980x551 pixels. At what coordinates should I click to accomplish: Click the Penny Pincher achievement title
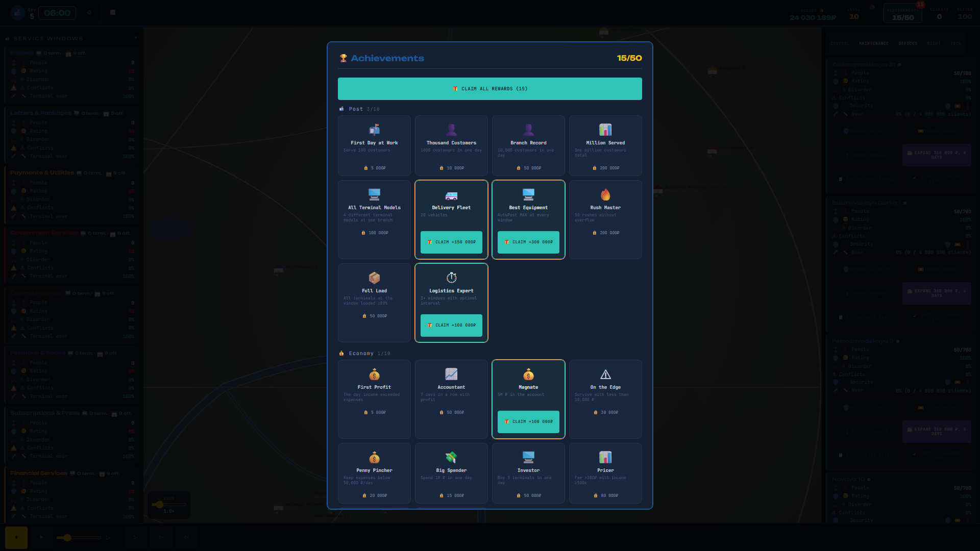point(374,470)
